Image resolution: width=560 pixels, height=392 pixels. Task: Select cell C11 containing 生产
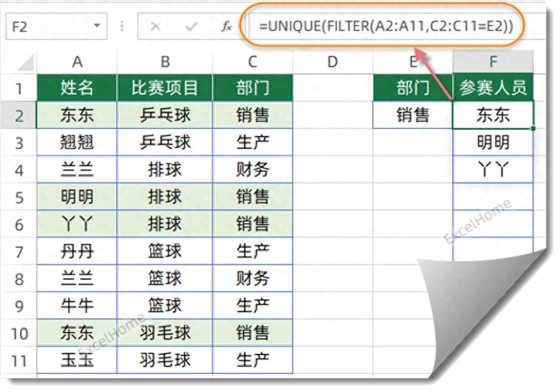[x=253, y=360]
